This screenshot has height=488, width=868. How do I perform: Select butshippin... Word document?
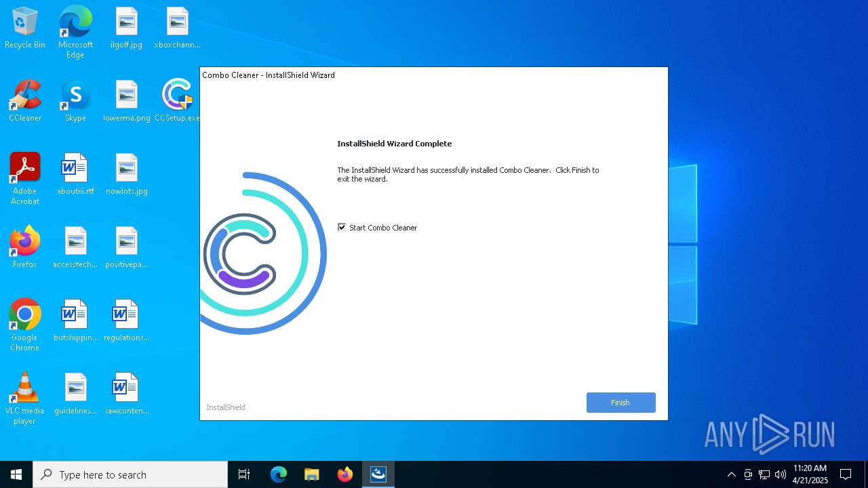75,321
